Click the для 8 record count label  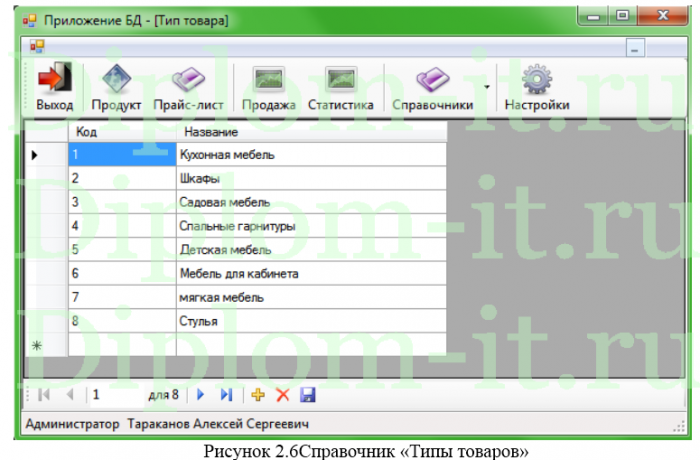[163, 395]
